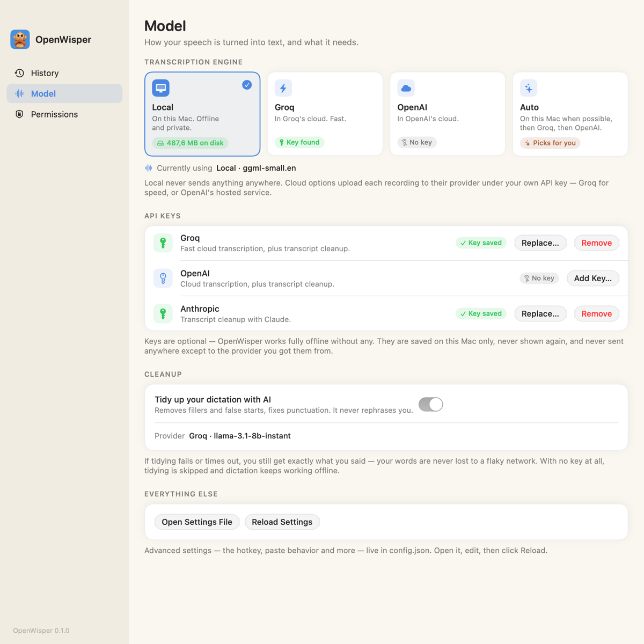
Task: Click the Anthropic row Key saved badge
Action: point(481,314)
